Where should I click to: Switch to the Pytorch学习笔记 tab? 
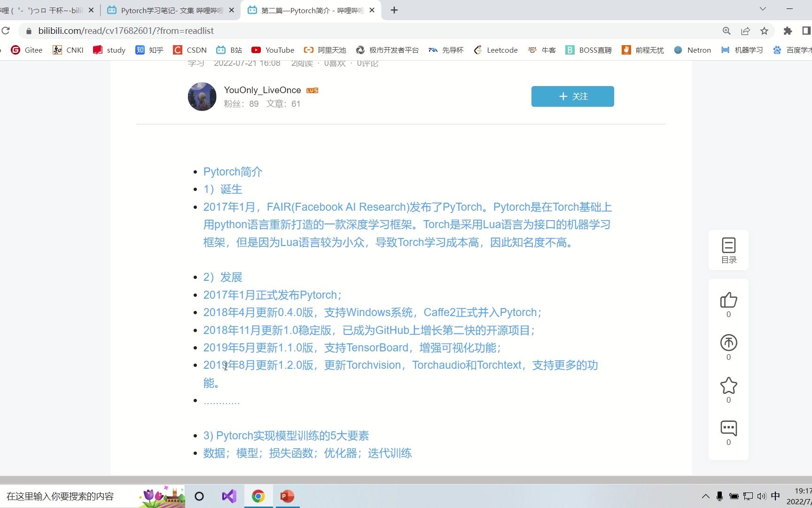pyautogui.click(x=171, y=10)
